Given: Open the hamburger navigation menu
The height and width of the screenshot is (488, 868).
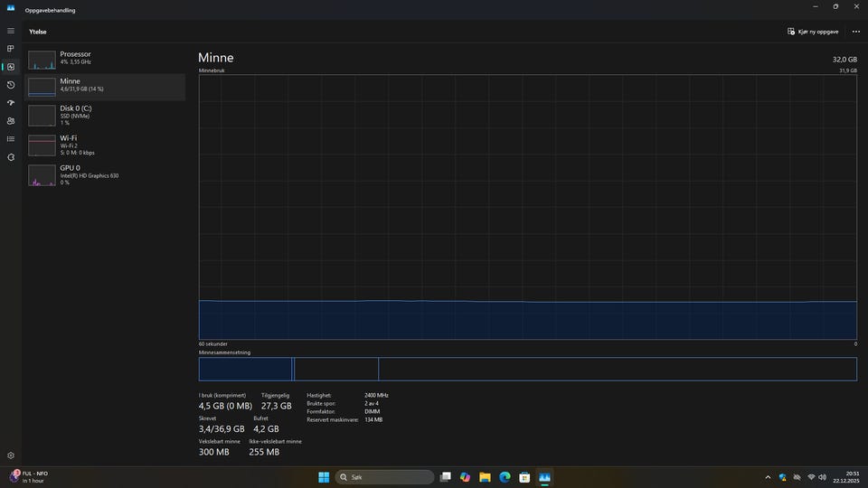Looking at the screenshot, I should [x=11, y=31].
